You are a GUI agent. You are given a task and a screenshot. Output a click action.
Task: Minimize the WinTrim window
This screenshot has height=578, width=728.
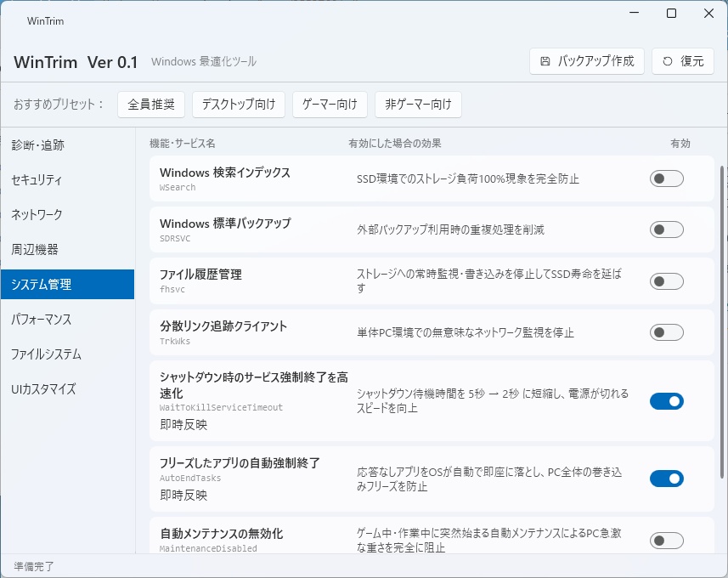[x=635, y=13]
